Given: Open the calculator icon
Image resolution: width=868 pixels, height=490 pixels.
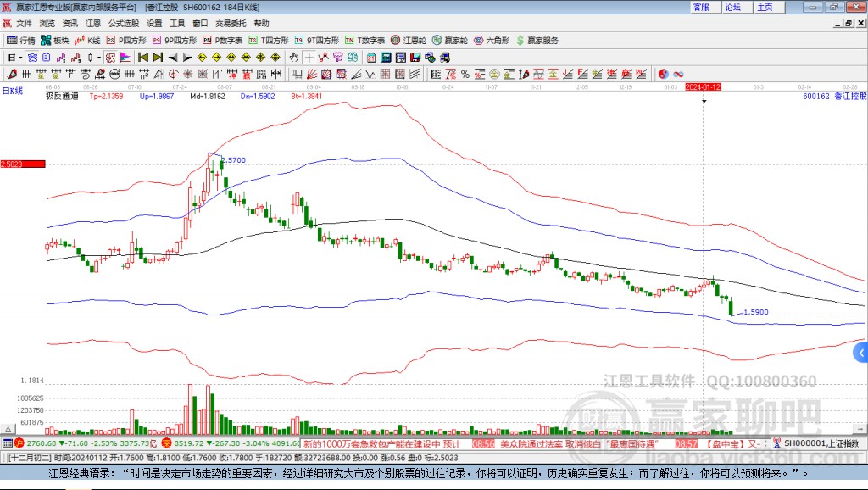Looking at the screenshot, I should tap(386, 58).
